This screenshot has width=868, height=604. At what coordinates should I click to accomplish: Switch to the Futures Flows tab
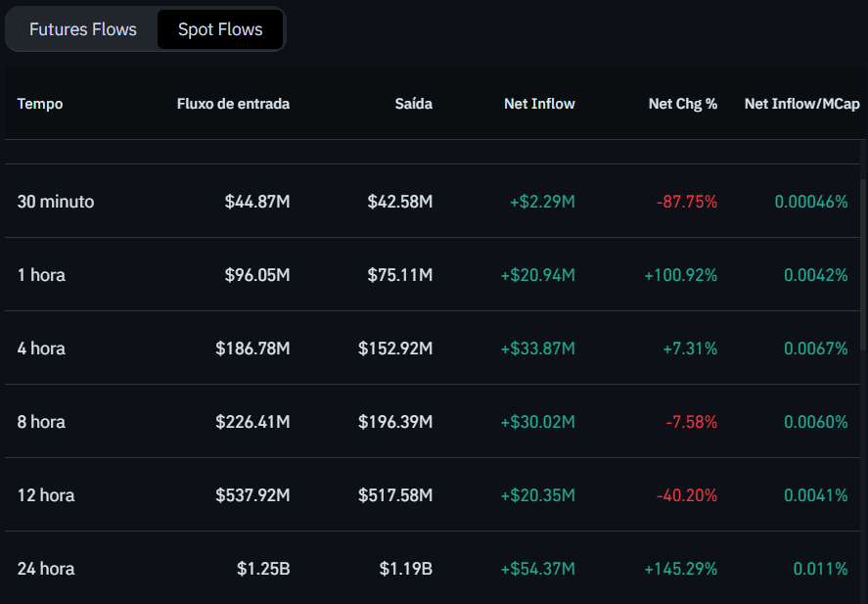(82, 29)
